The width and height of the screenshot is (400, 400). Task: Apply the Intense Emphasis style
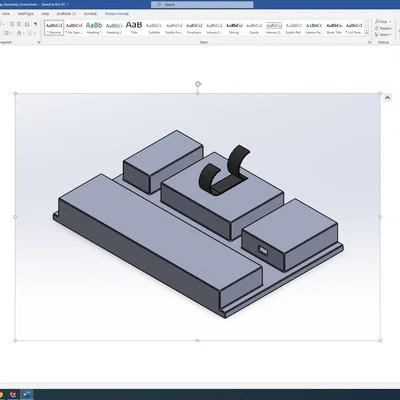pos(214,28)
